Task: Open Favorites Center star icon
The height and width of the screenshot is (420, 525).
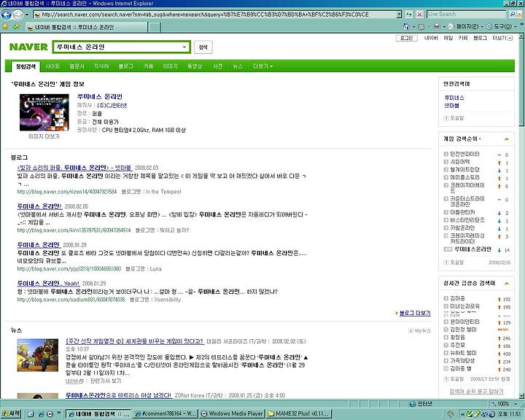Action: [5, 26]
